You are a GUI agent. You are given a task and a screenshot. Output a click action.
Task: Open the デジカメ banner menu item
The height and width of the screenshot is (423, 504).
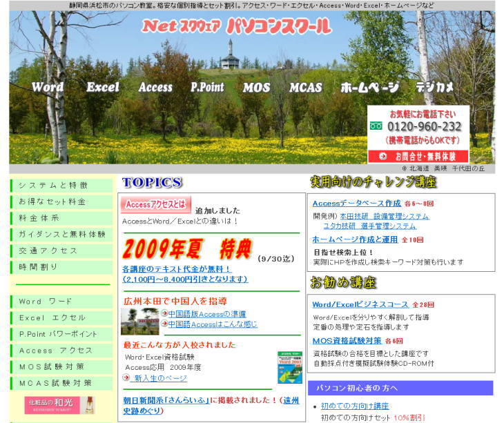coord(434,87)
